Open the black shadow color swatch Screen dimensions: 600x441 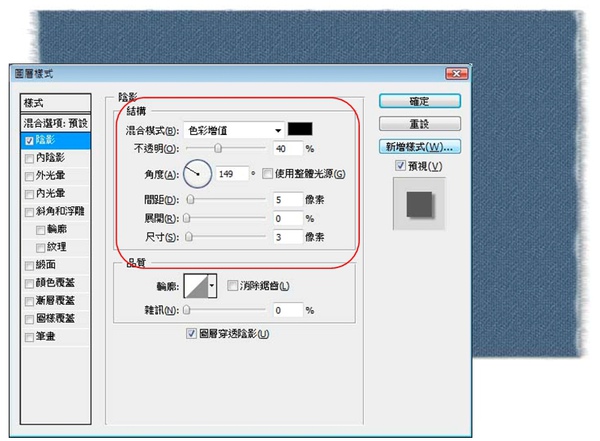(300, 129)
